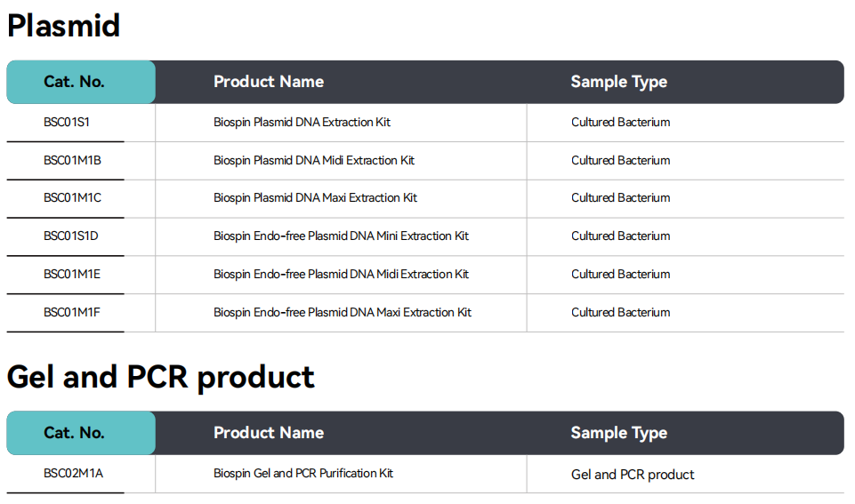Open Biospin Plasmid DNA Midi Extraction Kit
Screen dimensions: 855x504
(313, 160)
